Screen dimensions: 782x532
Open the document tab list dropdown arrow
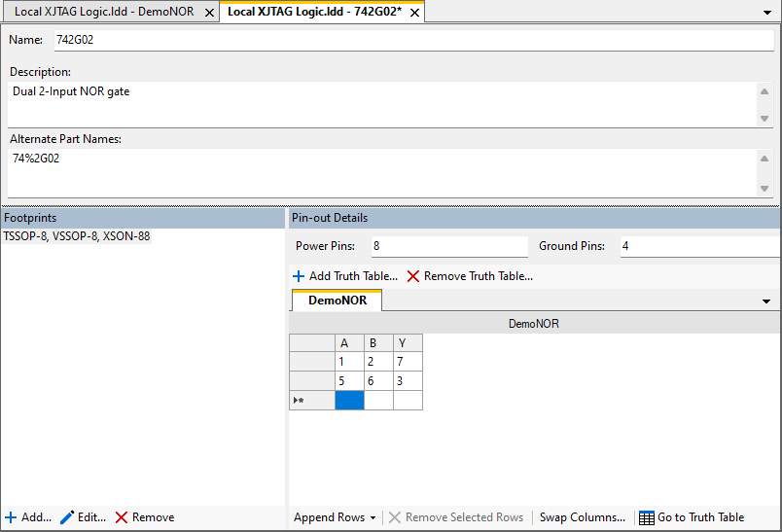coord(768,13)
